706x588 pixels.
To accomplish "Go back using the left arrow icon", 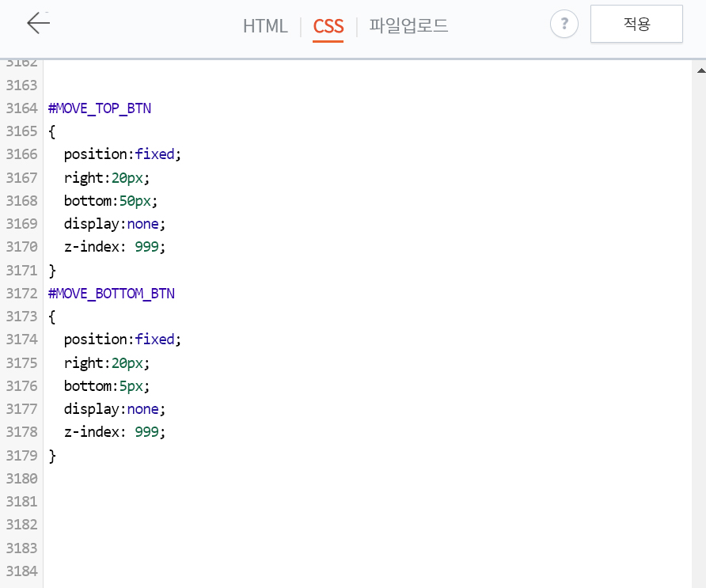I will [x=38, y=23].
